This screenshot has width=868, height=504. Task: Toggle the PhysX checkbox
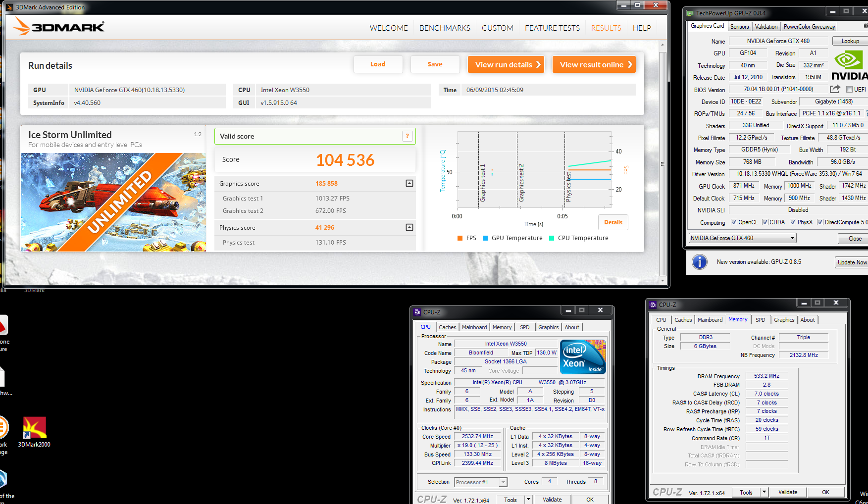point(793,222)
